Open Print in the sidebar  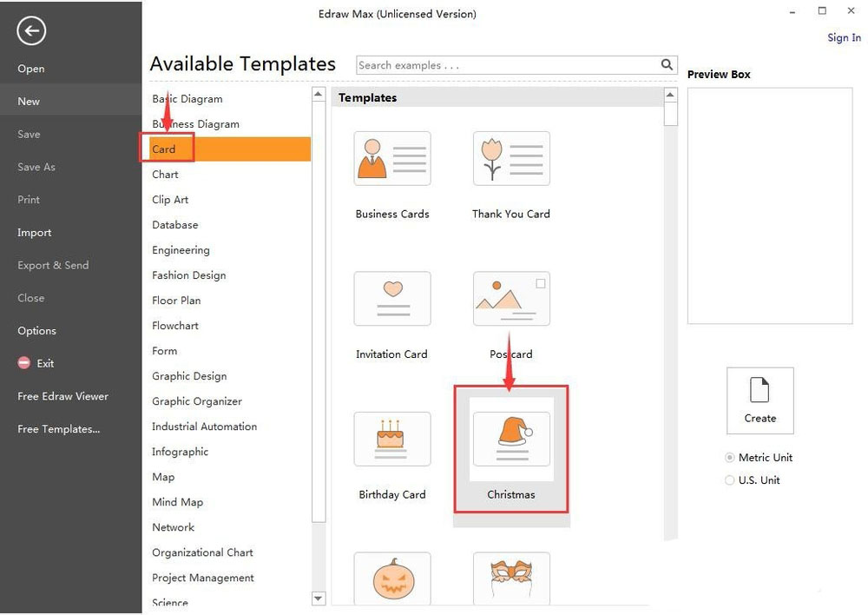[x=29, y=200]
